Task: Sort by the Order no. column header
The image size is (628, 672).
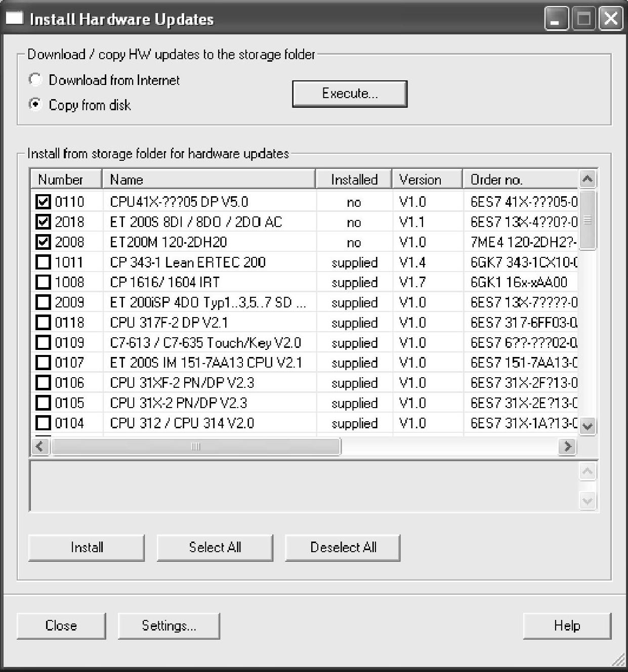Action: click(x=520, y=180)
